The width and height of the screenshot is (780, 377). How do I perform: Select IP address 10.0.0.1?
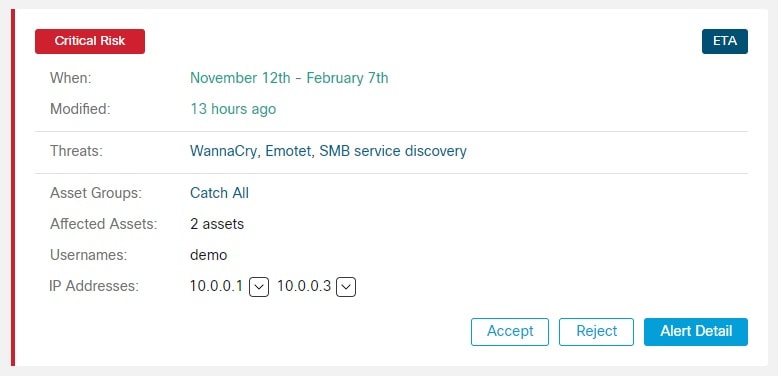216,286
